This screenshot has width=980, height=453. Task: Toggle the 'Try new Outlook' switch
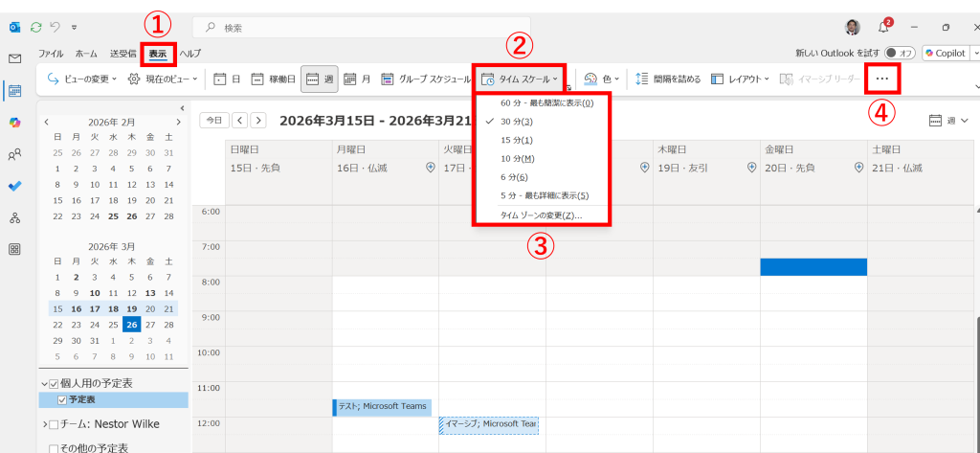click(900, 54)
